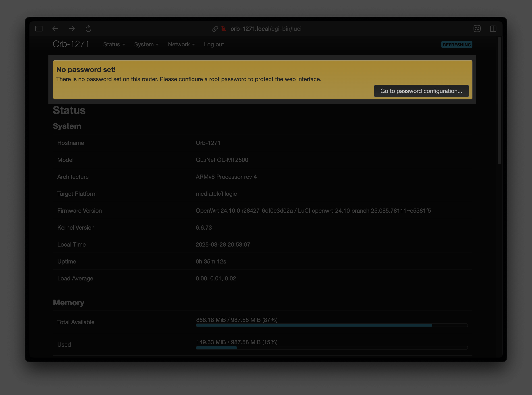Click the red insecure-connection icon
The height and width of the screenshot is (395, 532).
point(224,29)
